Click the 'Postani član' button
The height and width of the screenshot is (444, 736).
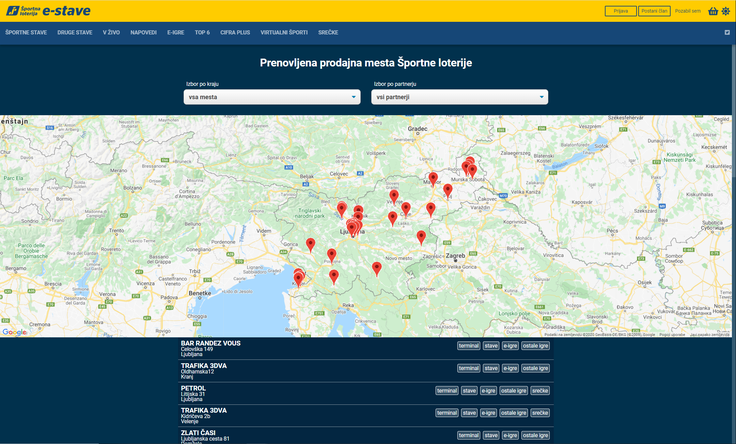654,11
